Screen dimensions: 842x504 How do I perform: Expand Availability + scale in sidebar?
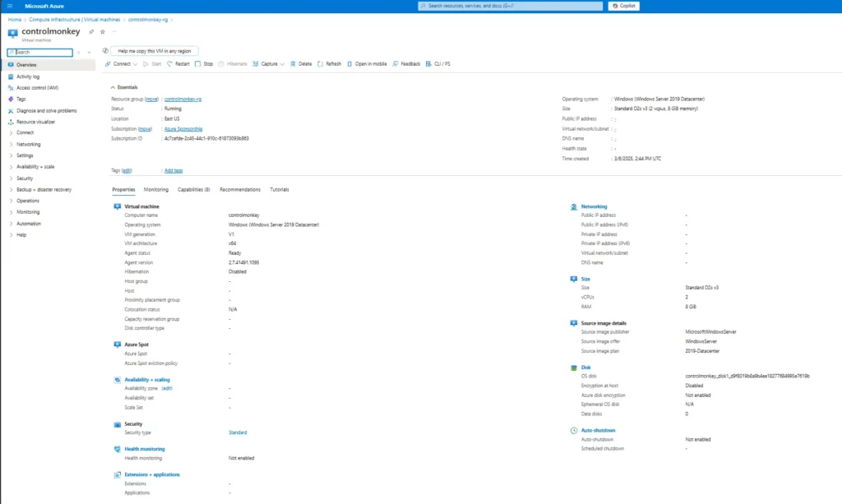pos(11,167)
